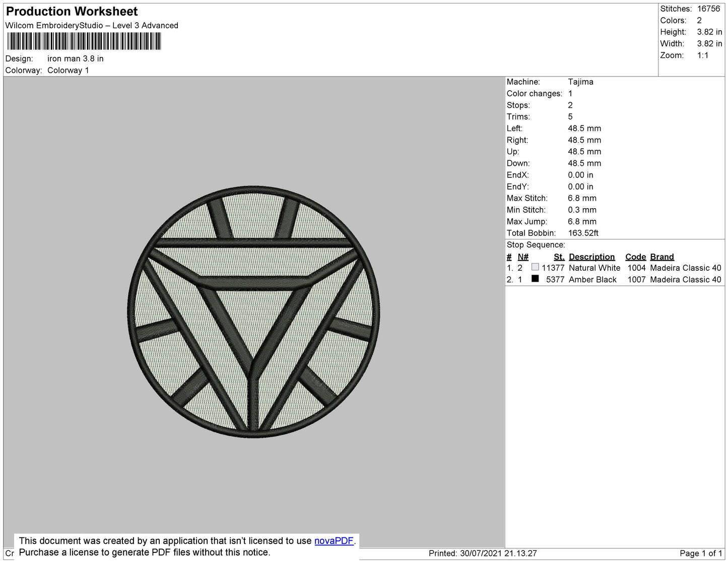728x563 pixels.
Task: Click the Max Stitch value 6.8 mm
Action: (x=582, y=199)
